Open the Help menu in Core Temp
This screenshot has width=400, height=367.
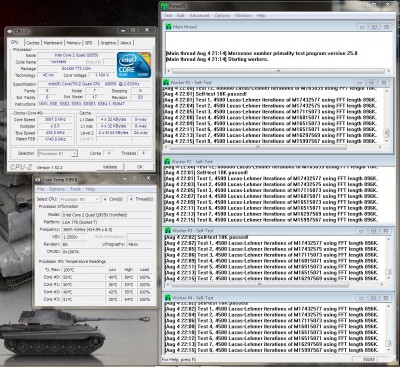pos(90,189)
